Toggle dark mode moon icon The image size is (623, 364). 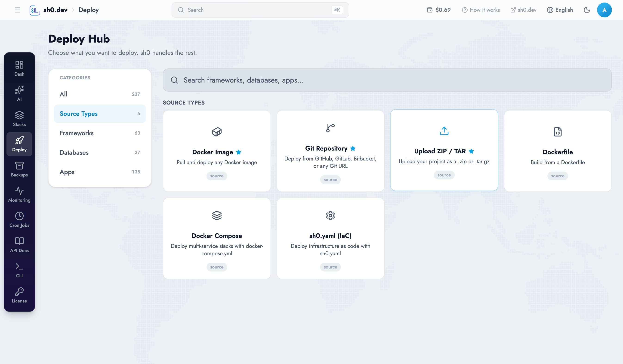click(x=587, y=10)
